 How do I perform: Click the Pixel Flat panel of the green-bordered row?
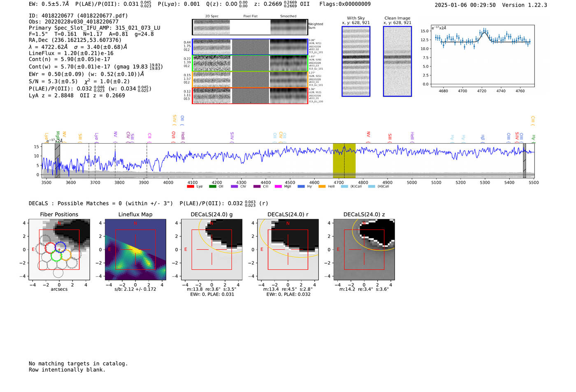point(250,63)
